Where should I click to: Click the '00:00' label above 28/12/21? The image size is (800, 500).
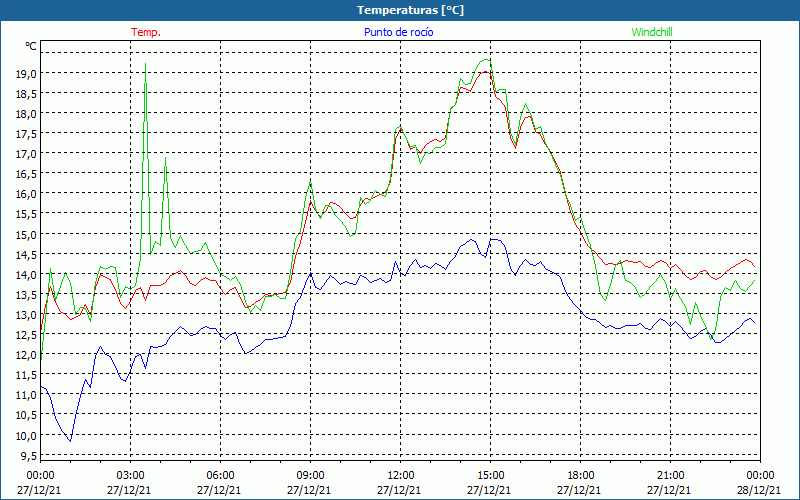(760, 476)
